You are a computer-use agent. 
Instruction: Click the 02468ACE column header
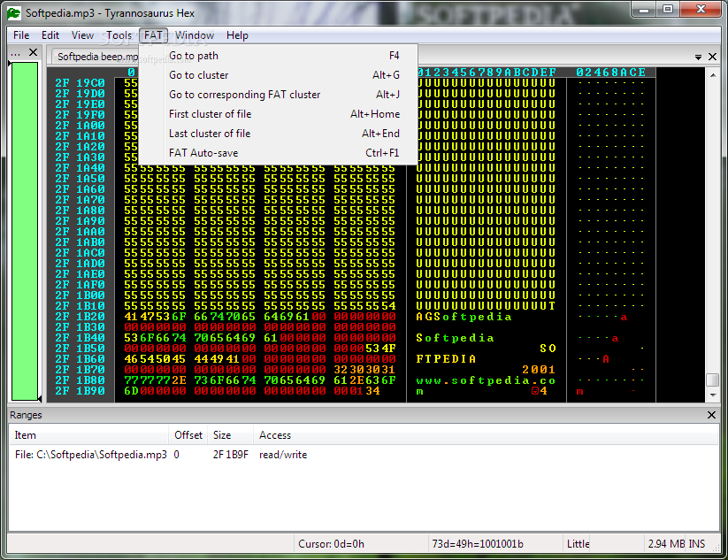pos(611,73)
